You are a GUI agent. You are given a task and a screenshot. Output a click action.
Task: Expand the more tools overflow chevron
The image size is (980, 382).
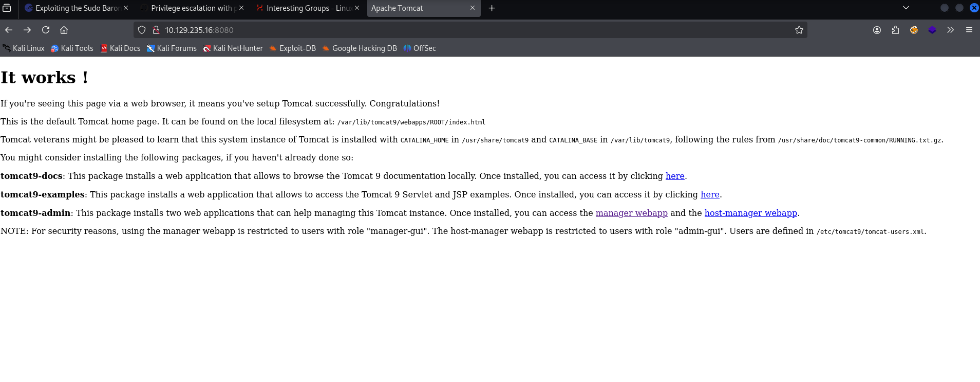950,30
